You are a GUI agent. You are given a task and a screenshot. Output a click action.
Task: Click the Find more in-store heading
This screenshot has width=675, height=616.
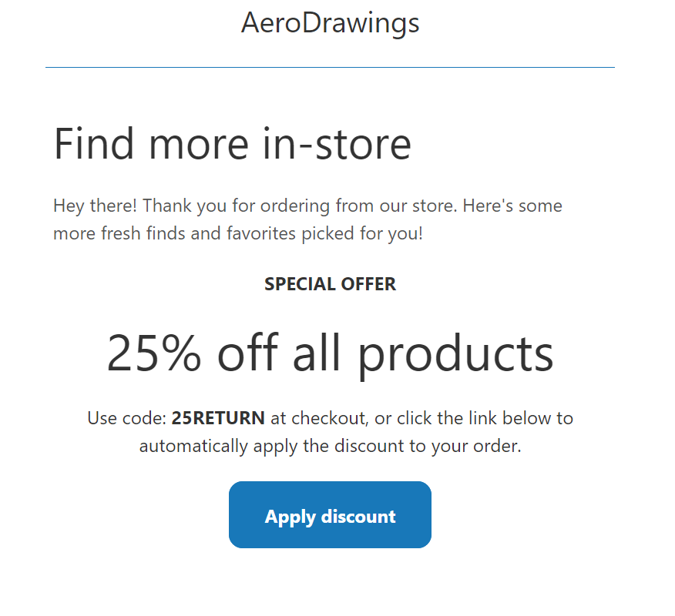[232, 143]
